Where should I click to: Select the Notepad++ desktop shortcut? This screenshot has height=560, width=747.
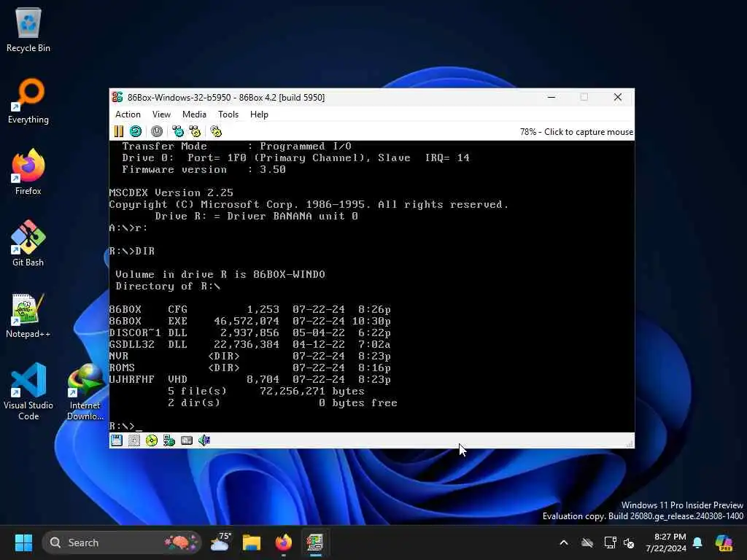pos(28,315)
